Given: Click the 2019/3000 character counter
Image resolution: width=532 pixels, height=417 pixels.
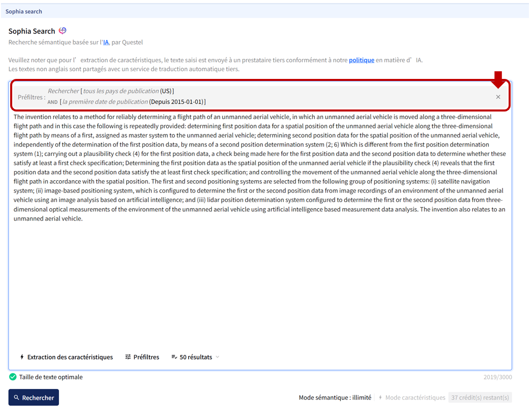Looking at the screenshot, I should pyautogui.click(x=497, y=377).
